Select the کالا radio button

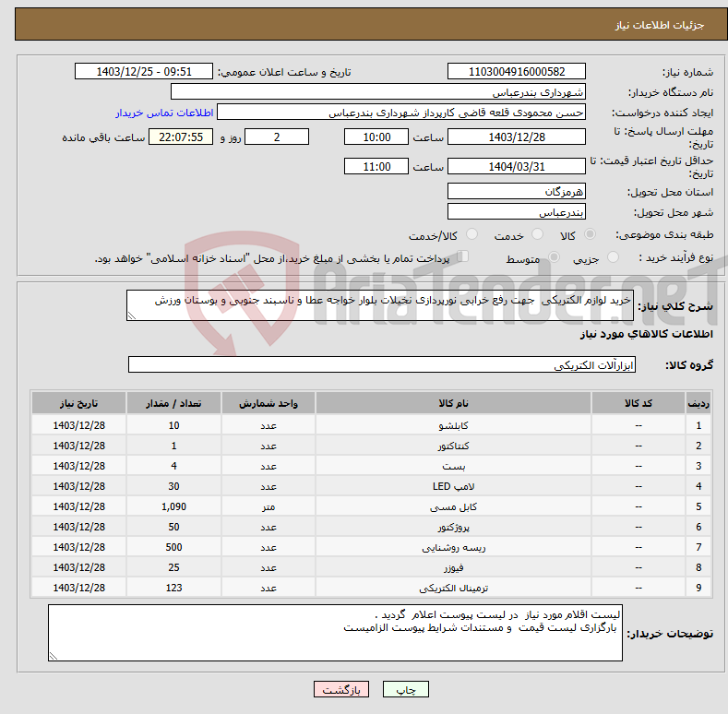pos(590,234)
